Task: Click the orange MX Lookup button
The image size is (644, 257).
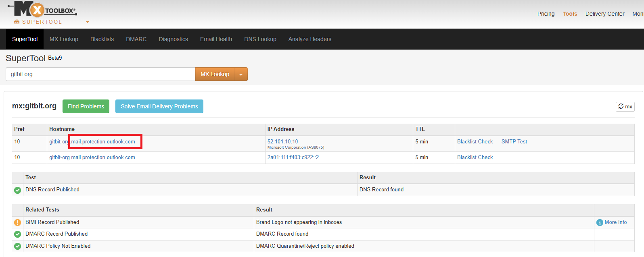Action: (215, 74)
